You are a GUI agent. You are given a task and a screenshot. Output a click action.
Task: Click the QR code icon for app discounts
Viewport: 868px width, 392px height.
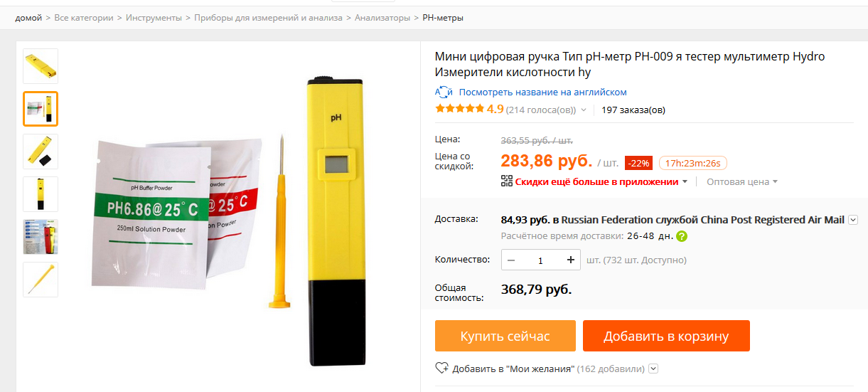(x=507, y=181)
